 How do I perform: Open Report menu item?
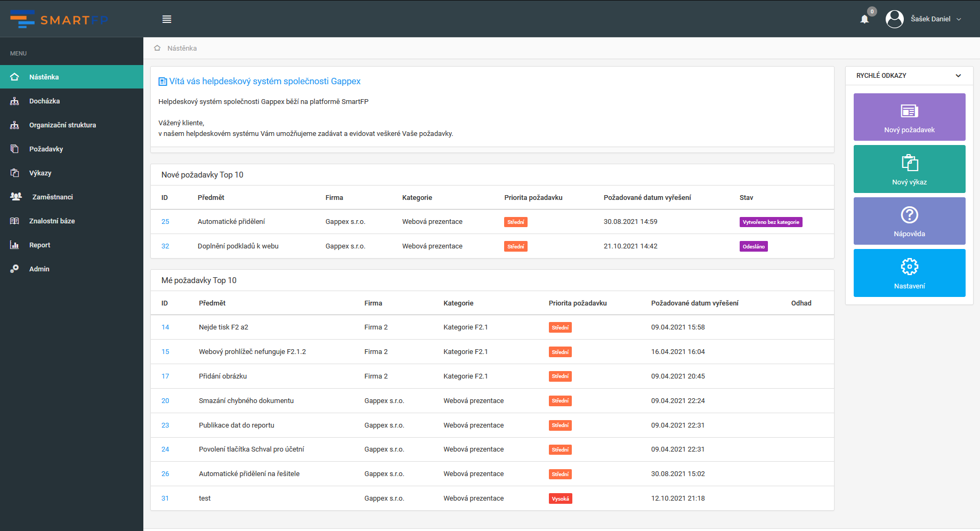coord(71,245)
